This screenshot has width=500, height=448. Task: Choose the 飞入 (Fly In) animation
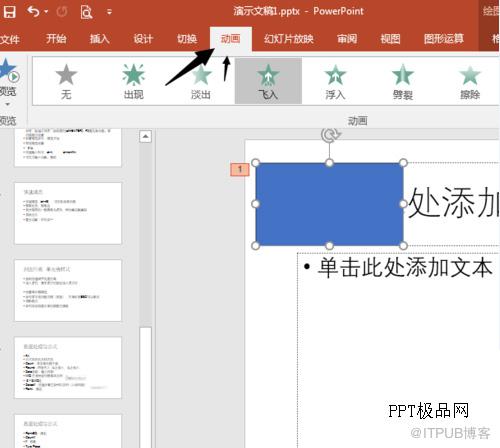coord(268,81)
